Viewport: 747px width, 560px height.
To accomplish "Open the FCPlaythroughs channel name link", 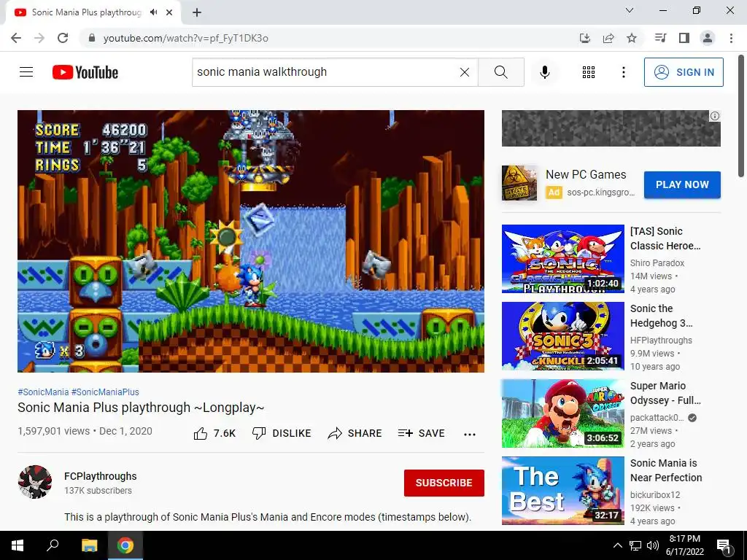I will click(x=101, y=476).
